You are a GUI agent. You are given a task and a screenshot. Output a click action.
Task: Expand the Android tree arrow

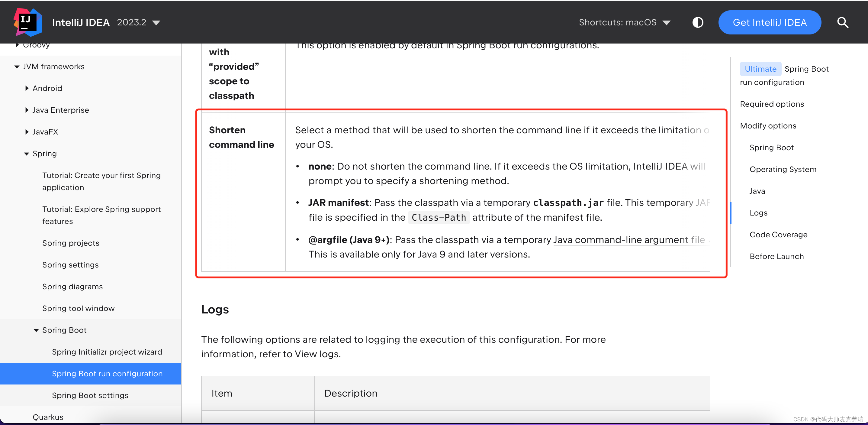click(27, 88)
